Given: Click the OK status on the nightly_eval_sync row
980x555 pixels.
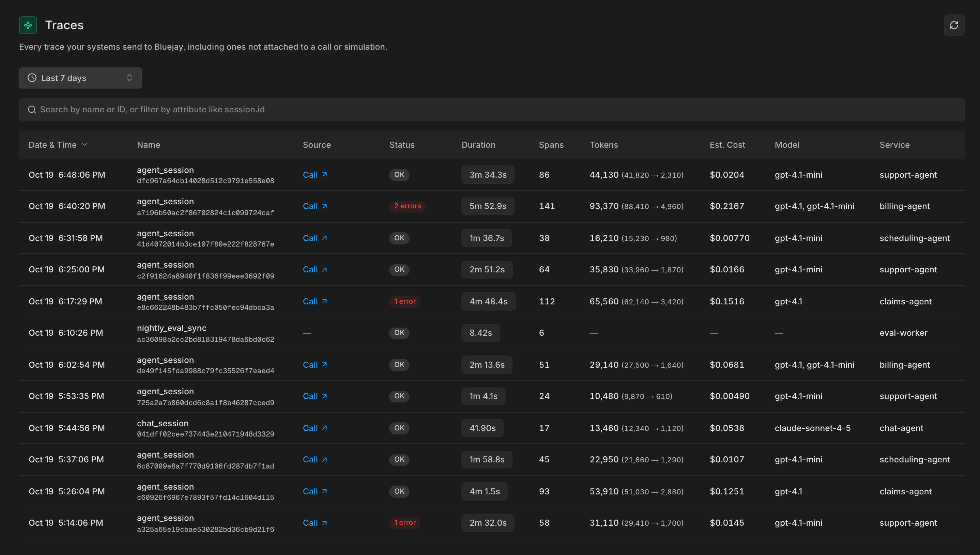Looking at the screenshot, I should (x=399, y=333).
